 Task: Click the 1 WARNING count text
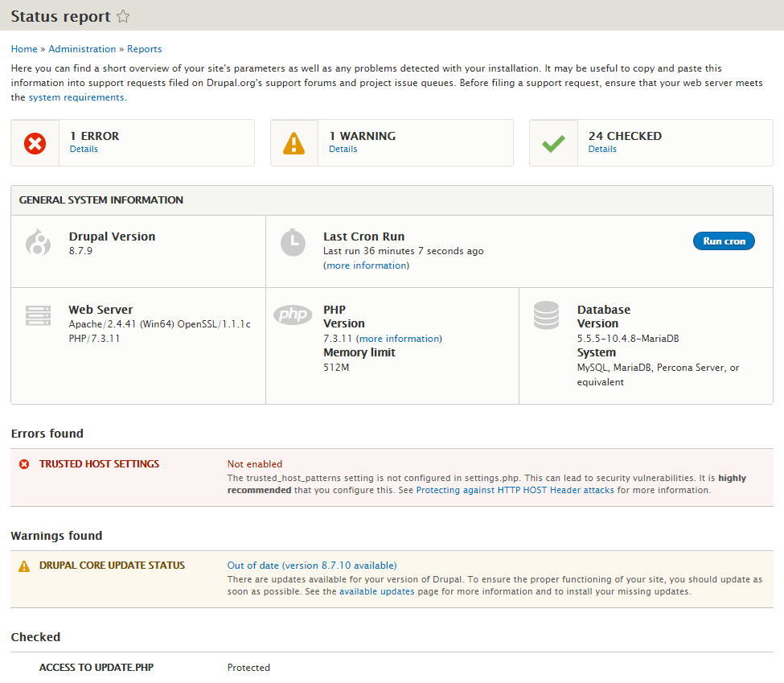tap(363, 136)
